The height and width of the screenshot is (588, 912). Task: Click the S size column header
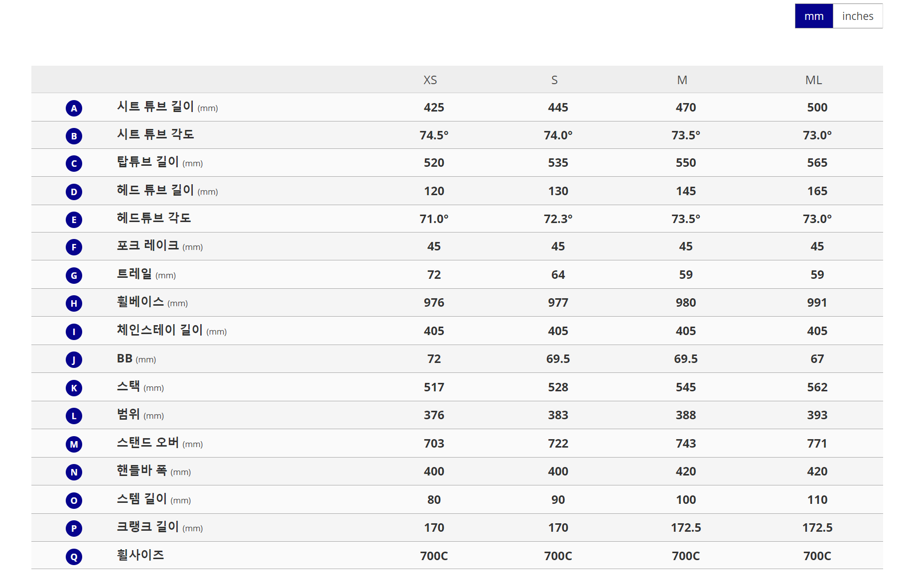(x=554, y=80)
